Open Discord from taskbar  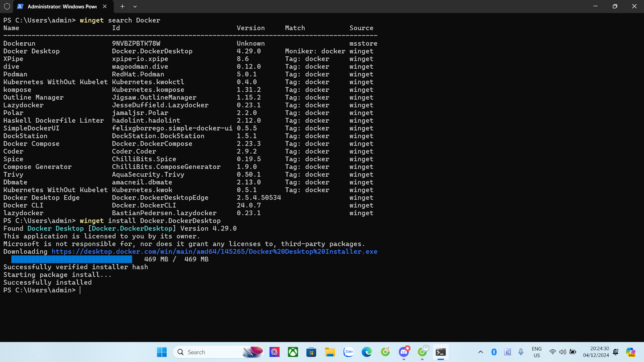tap(404, 352)
